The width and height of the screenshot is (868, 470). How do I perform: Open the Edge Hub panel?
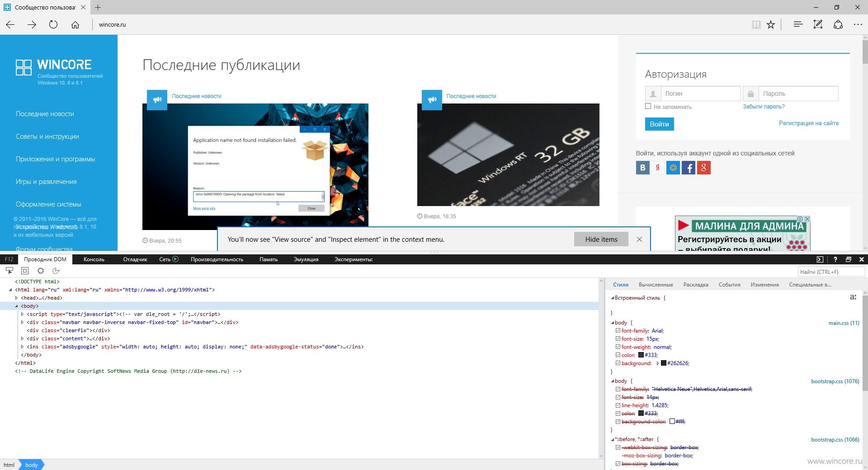point(798,24)
